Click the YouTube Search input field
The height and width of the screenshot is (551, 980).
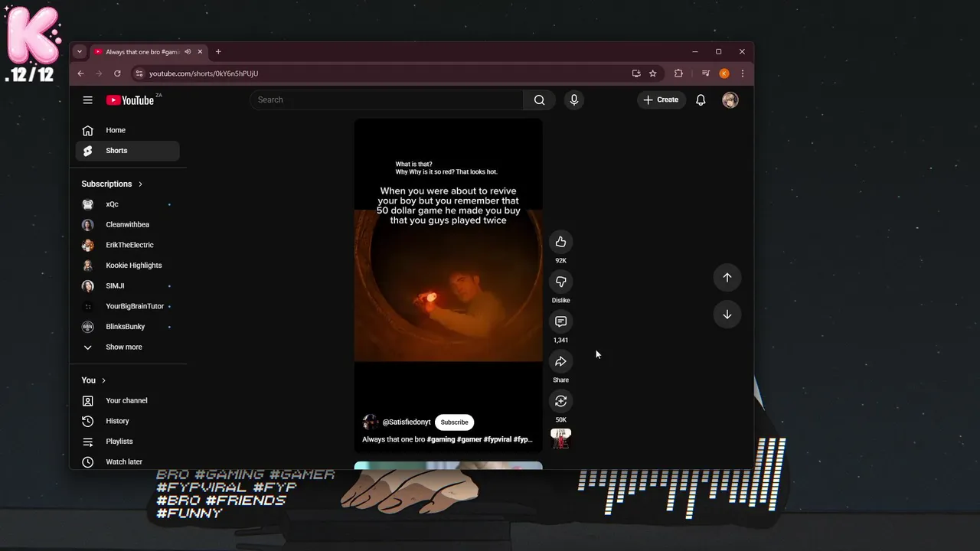point(387,100)
